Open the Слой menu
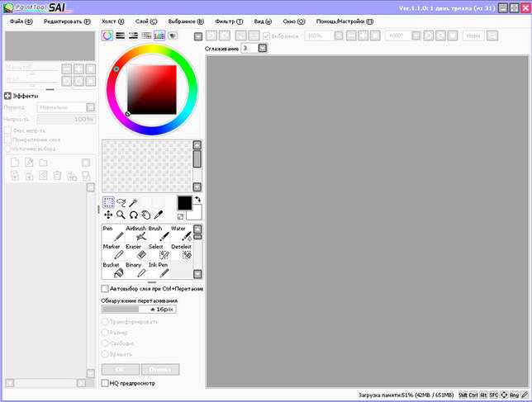 [146, 21]
